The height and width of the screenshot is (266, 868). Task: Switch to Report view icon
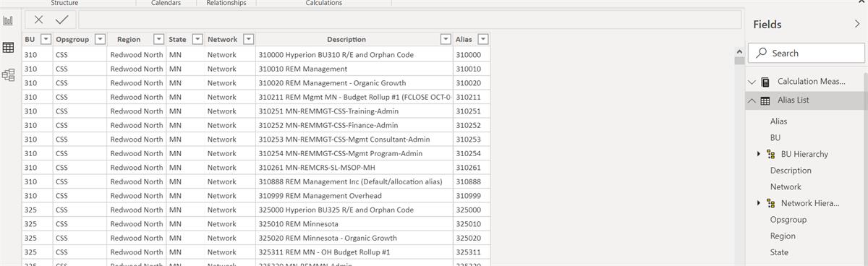pyautogui.click(x=8, y=22)
